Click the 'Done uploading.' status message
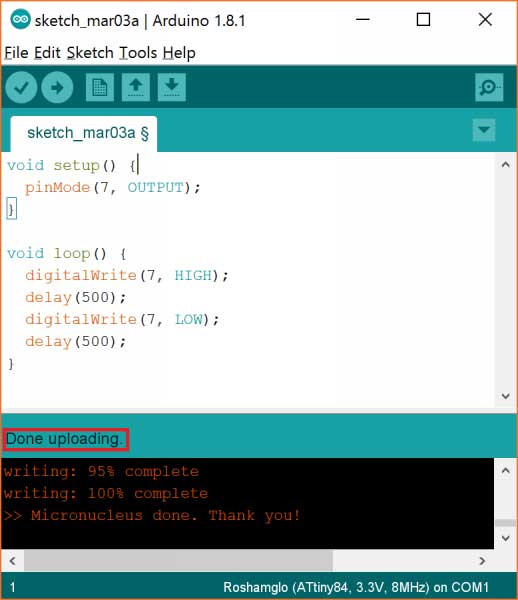 click(64, 439)
